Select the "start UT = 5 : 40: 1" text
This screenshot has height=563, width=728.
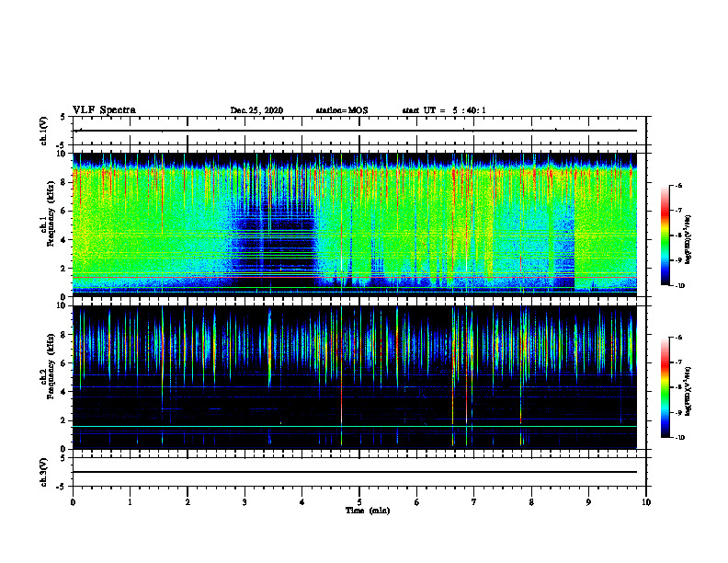(x=444, y=110)
